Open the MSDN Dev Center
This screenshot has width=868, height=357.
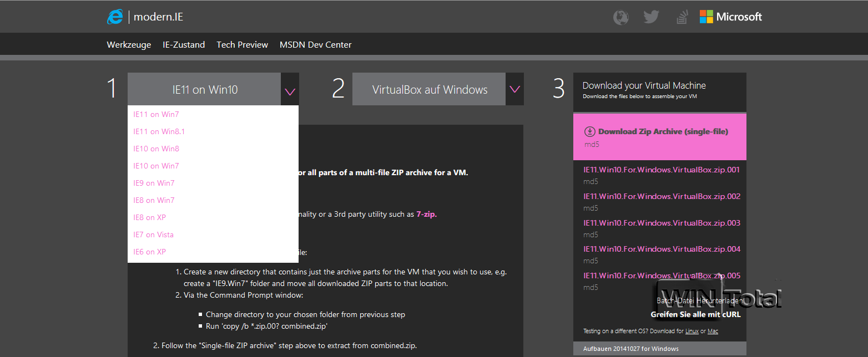pyautogui.click(x=315, y=44)
